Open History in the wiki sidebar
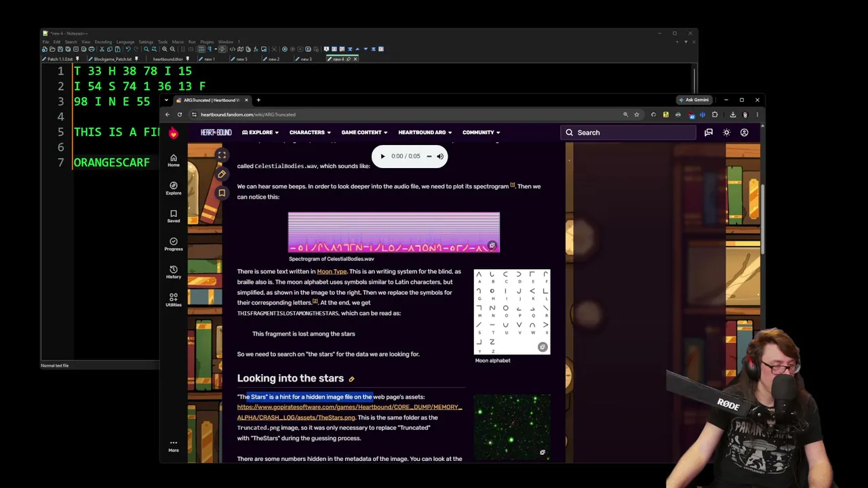Viewport: 868px width, 488px height. 174,272
